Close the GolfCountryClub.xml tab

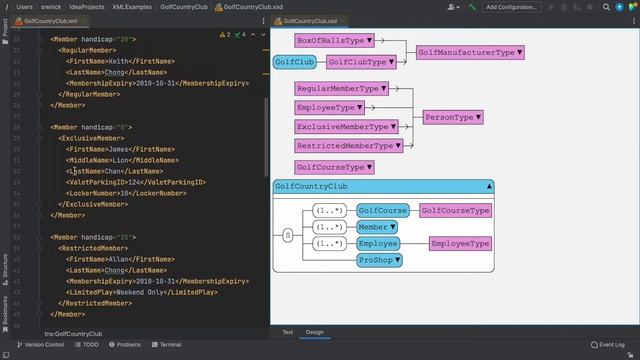83,21
